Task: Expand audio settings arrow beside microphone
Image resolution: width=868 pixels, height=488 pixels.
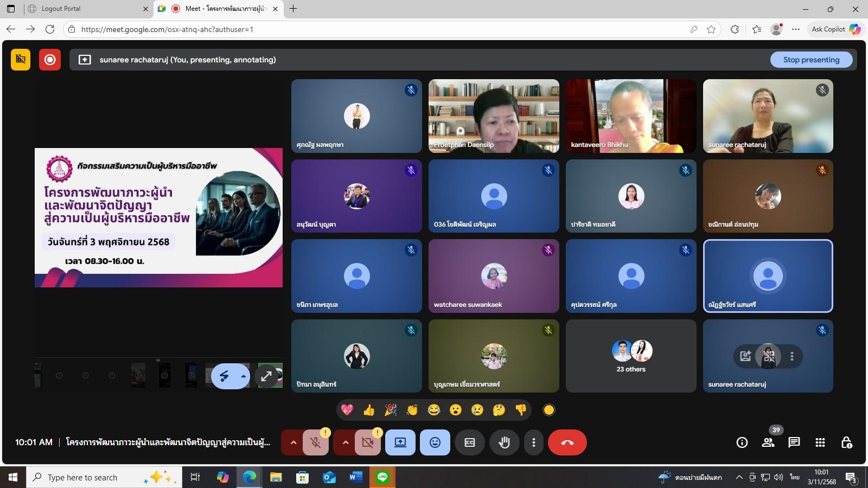Action: pyautogui.click(x=293, y=442)
